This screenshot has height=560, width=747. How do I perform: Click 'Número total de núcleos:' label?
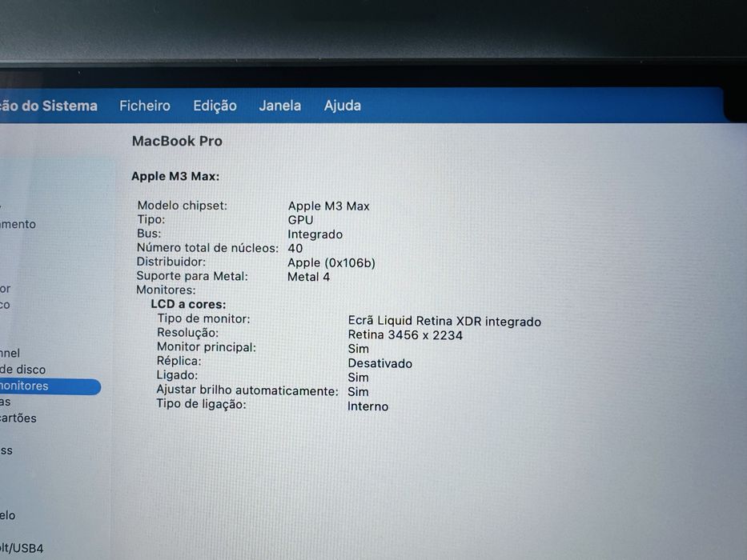tap(207, 248)
